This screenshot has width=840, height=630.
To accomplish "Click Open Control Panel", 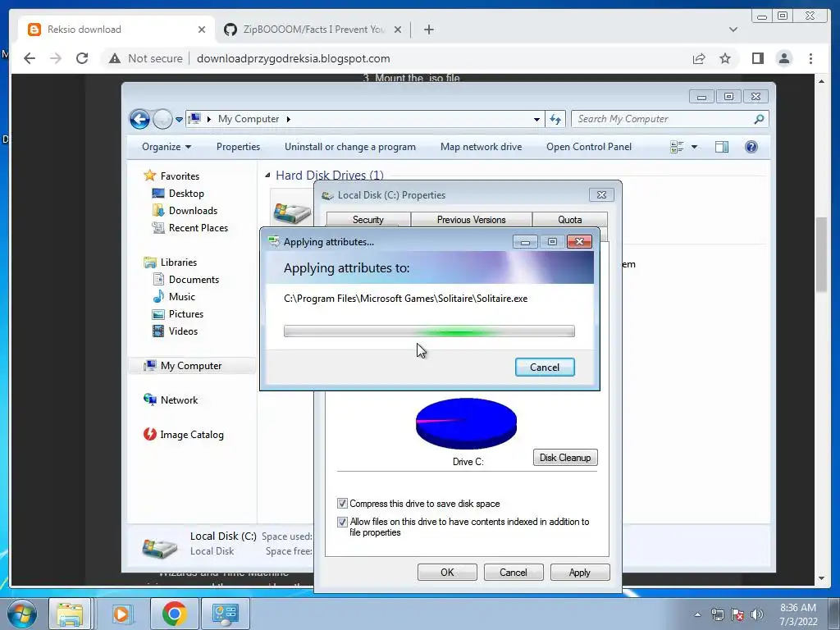I will tap(589, 147).
